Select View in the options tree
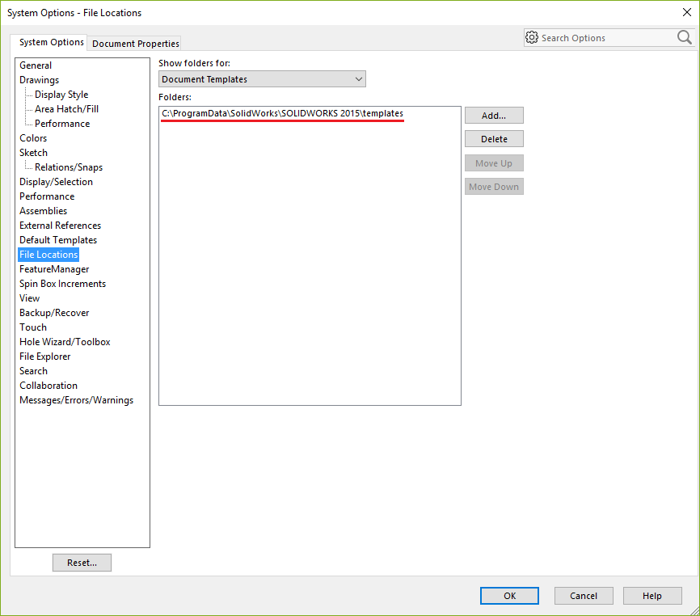The height and width of the screenshot is (616, 700). [29, 298]
